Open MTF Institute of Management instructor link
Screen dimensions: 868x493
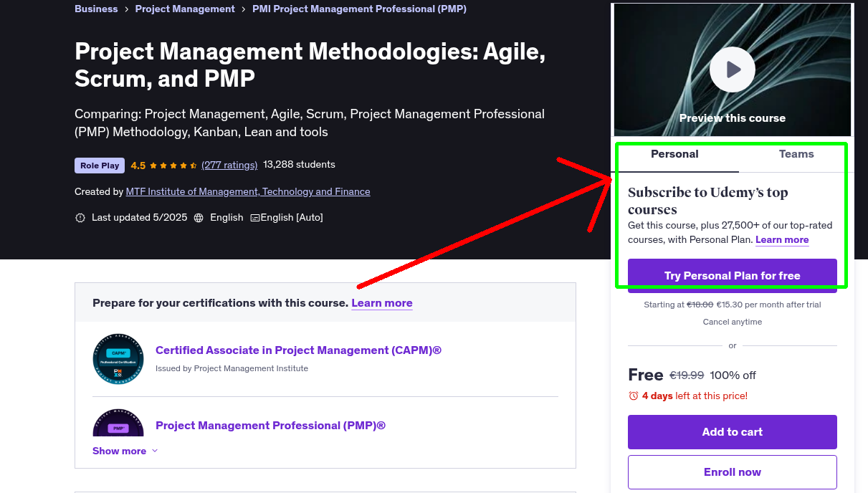pyautogui.click(x=248, y=192)
